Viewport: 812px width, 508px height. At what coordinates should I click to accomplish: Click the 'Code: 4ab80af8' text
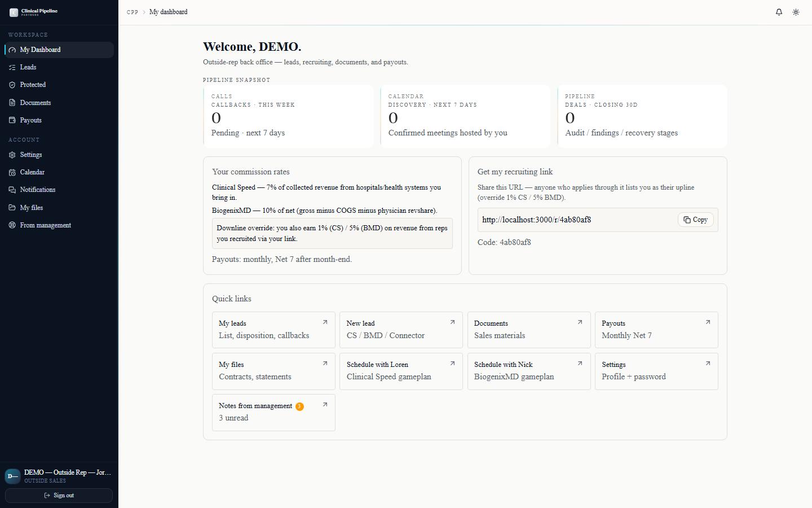coord(504,242)
